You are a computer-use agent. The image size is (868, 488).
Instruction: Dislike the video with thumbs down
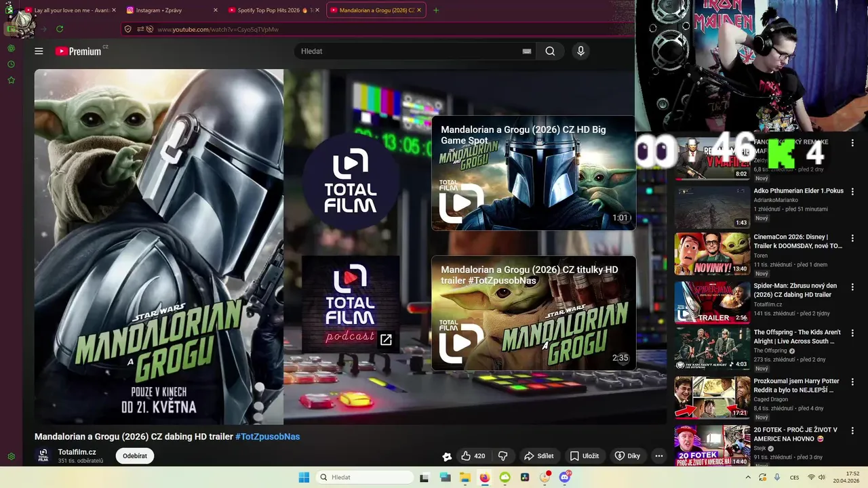(503, 456)
